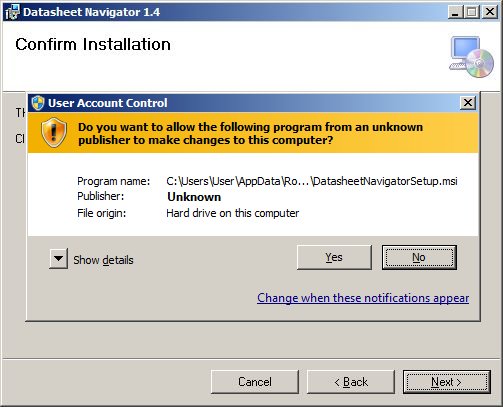Click the Unknown publisher text
Viewport: 503px width, 407px height.
point(194,197)
